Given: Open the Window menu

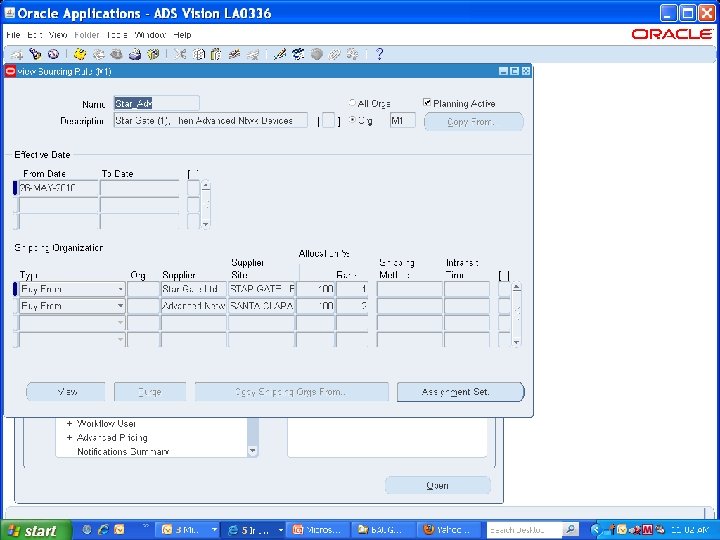Looking at the screenshot, I should [x=150, y=35].
